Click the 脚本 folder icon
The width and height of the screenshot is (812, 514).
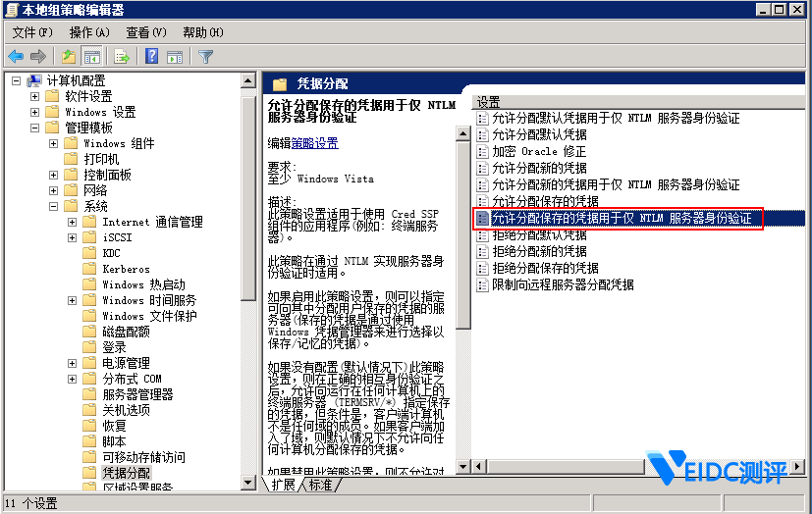tap(89, 441)
